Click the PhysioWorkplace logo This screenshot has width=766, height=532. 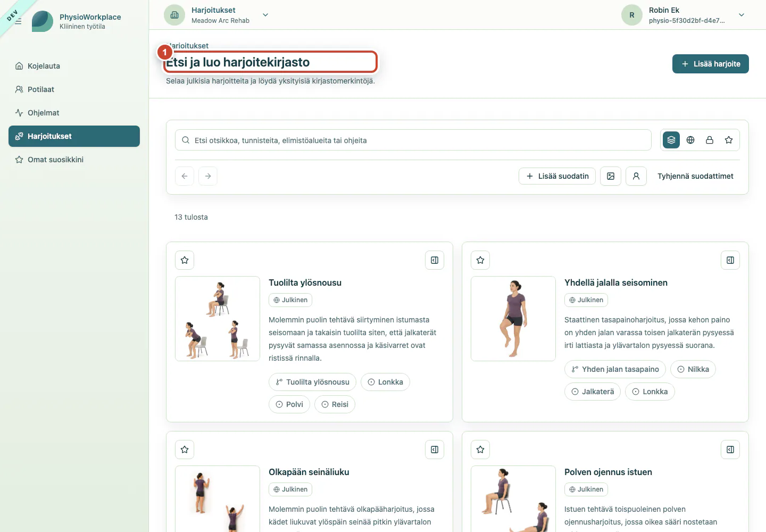tap(43, 21)
